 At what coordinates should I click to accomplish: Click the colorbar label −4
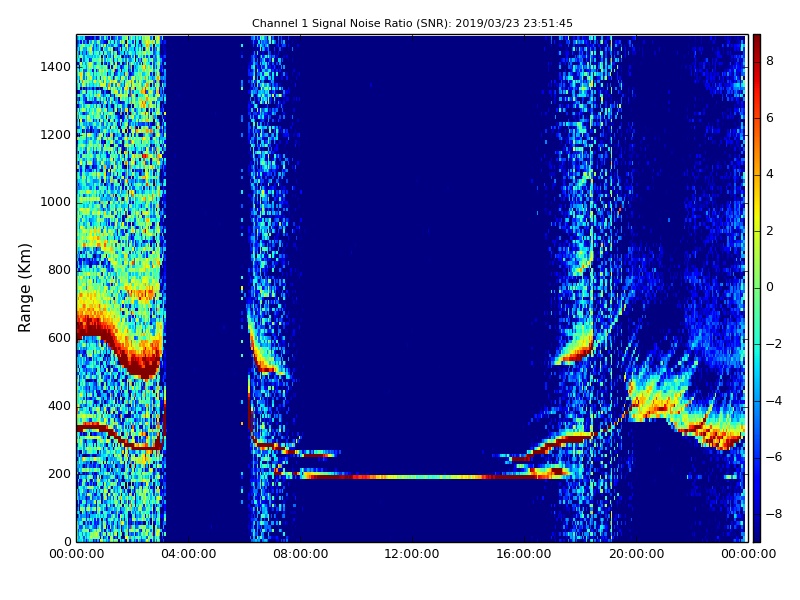point(773,401)
